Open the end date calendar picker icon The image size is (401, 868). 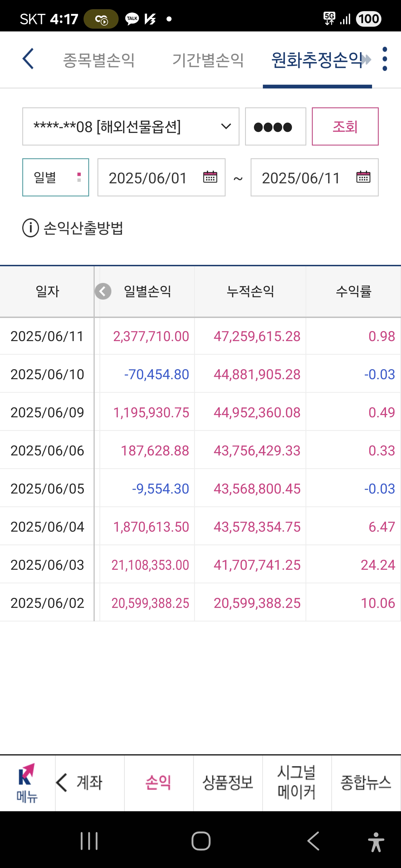click(363, 177)
